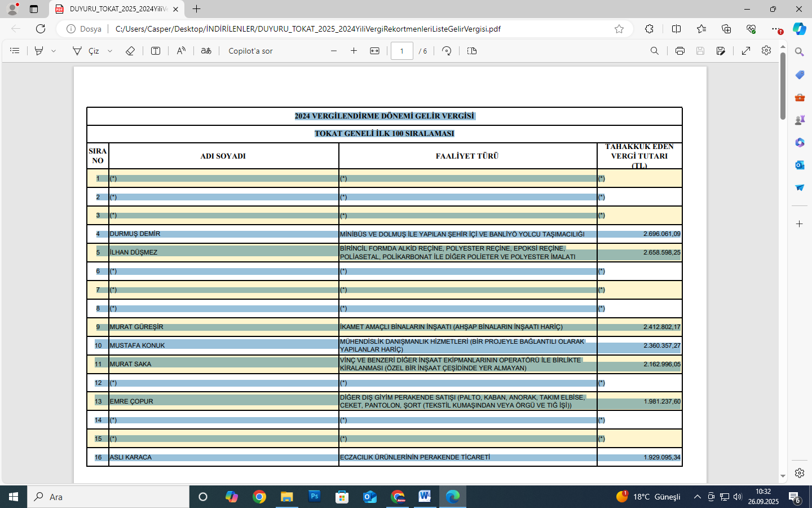Zoom in with the plus button

click(354, 51)
